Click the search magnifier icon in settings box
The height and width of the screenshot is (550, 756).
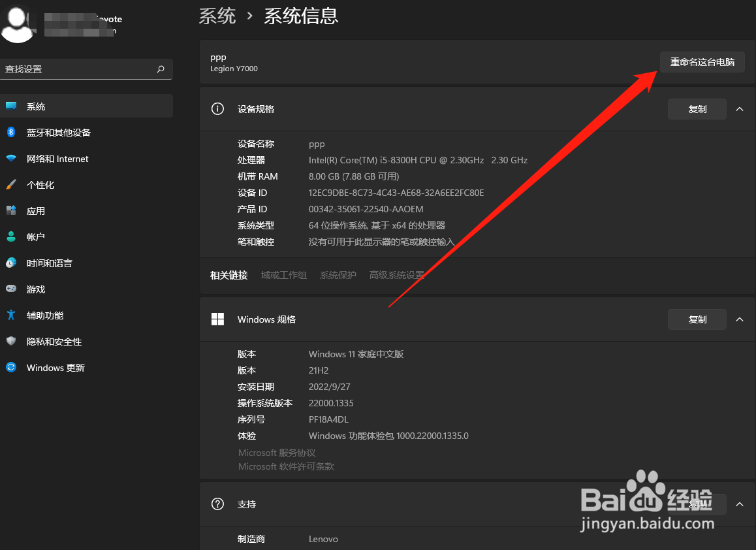click(161, 69)
